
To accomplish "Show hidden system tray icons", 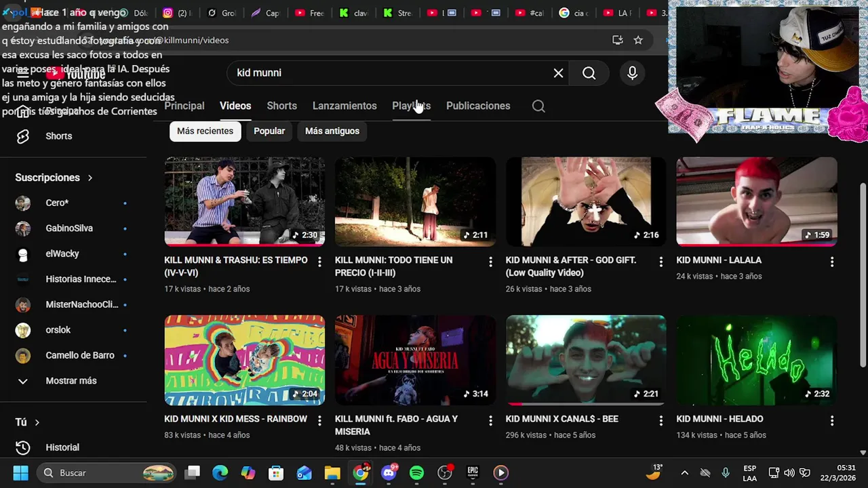I will [684, 472].
